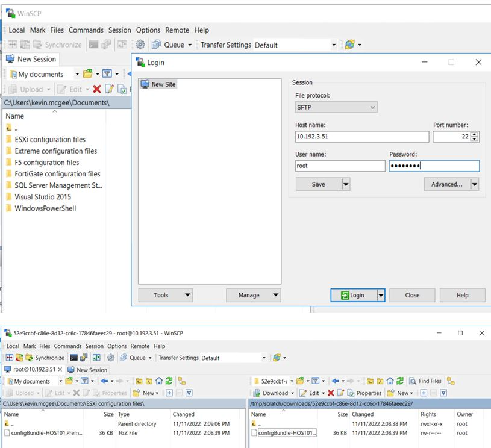Refresh the lower window local panel
The height and width of the screenshot is (448, 491).
point(169,381)
